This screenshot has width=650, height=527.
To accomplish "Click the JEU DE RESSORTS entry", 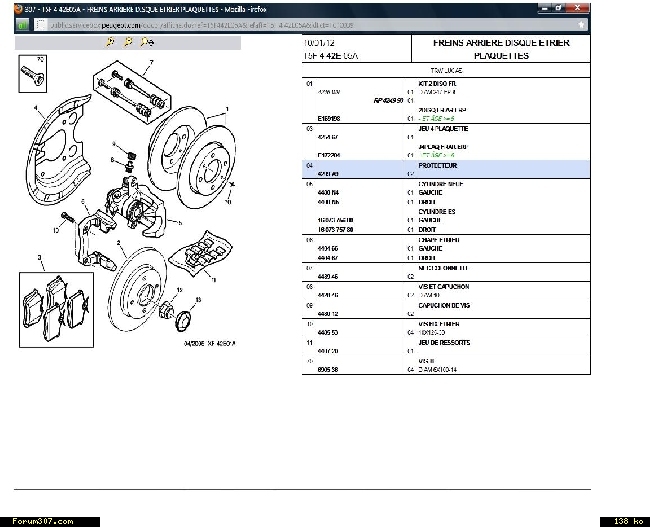I will point(444,342).
